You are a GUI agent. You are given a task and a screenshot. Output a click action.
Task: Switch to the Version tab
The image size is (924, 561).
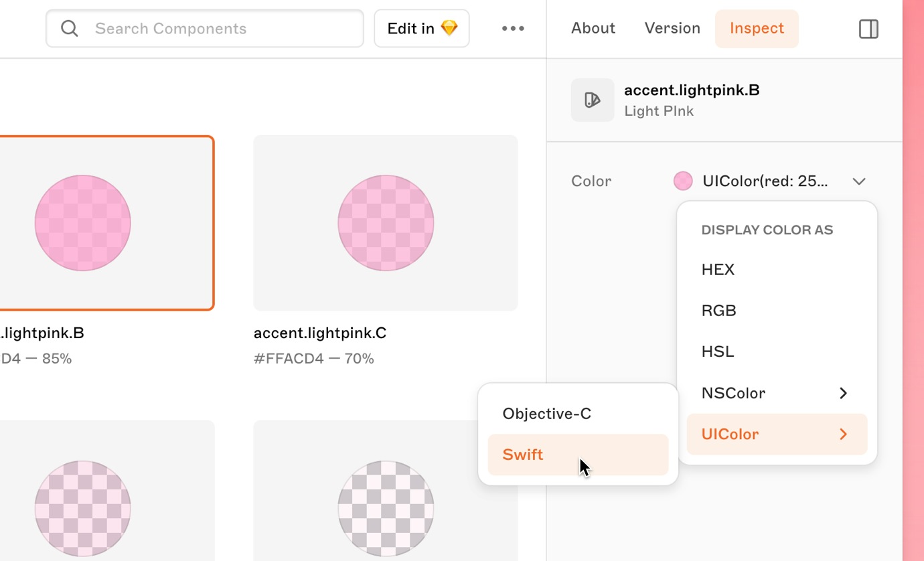(x=672, y=28)
